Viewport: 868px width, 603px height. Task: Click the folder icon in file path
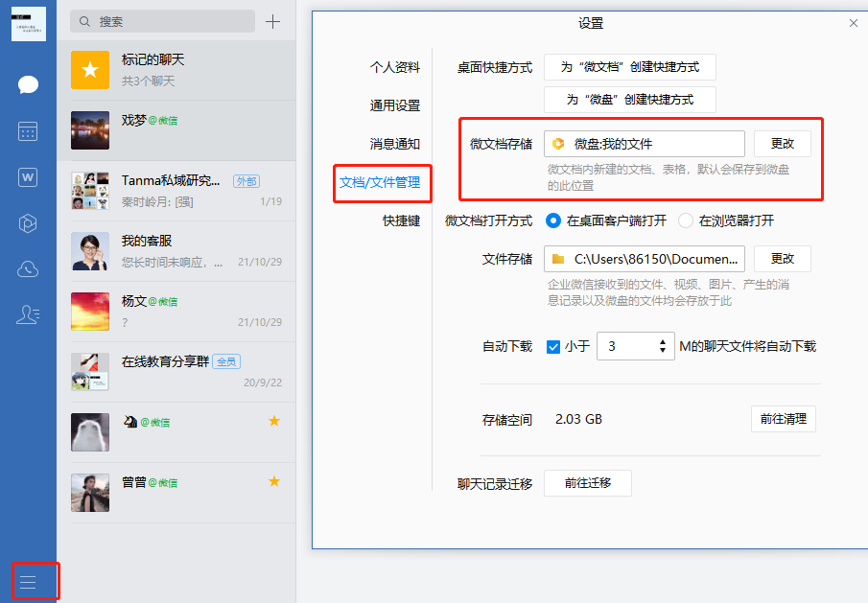(x=558, y=259)
